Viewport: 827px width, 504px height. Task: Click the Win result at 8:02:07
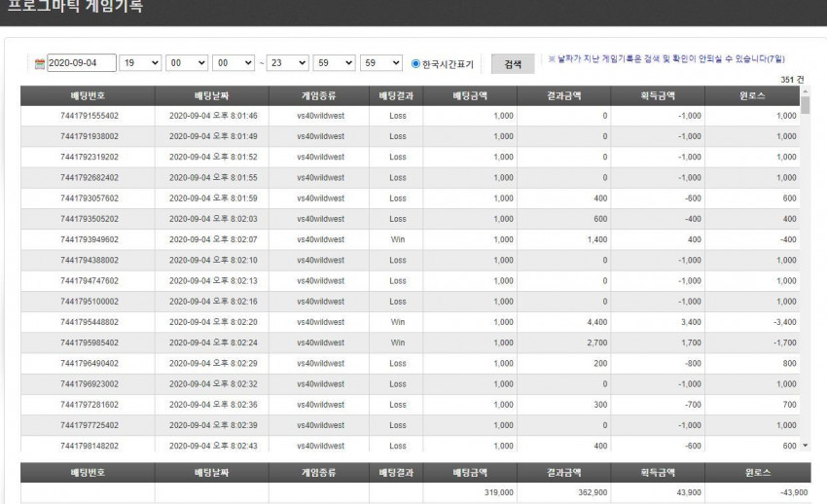[x=398, y=239]
